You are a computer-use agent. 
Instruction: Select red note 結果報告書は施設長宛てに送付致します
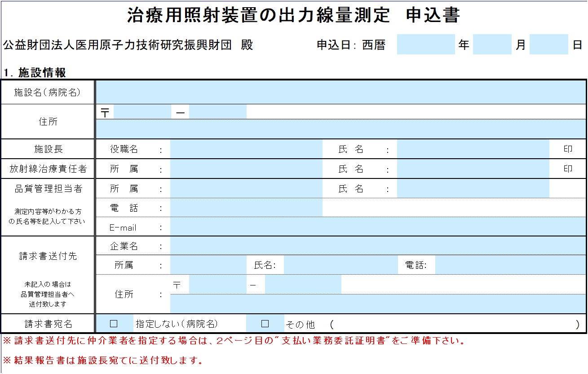(103, 360)
